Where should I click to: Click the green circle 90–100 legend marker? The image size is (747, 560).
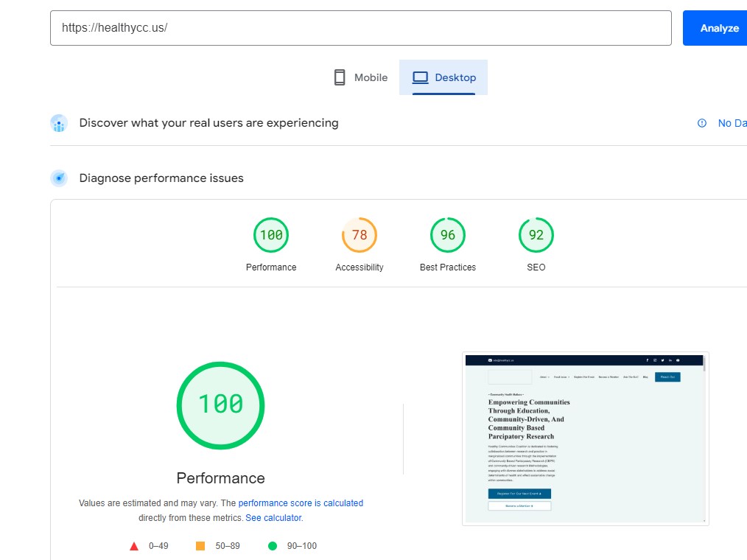[273, 546]
